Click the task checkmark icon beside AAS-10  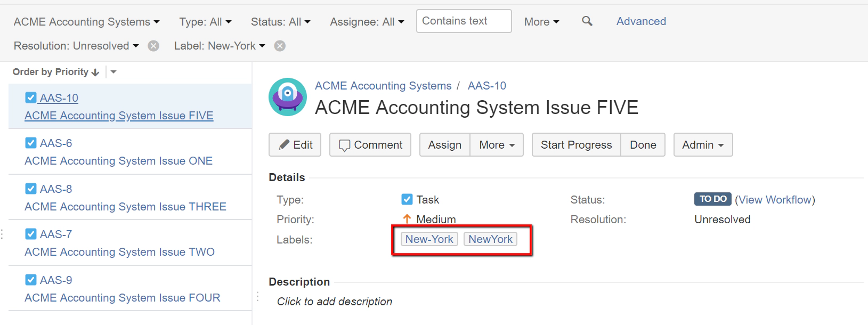pos(30,97)
